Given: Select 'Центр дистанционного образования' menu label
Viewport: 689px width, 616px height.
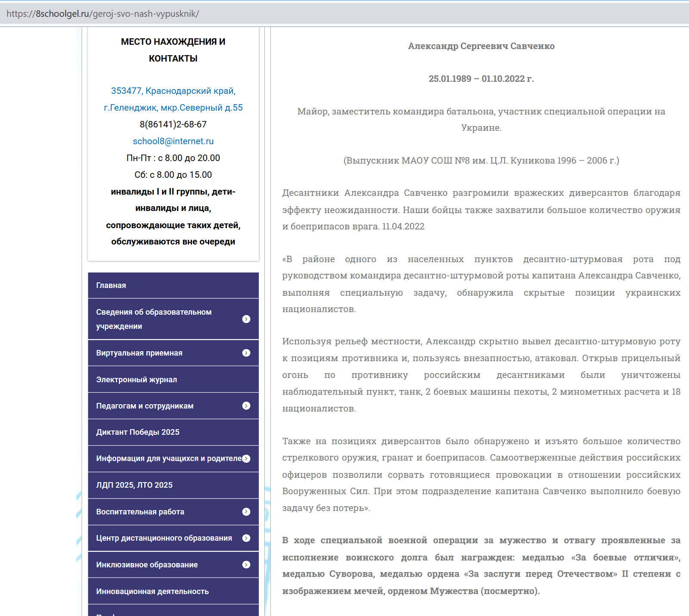Looking at the screenshot, I should 164,538.
